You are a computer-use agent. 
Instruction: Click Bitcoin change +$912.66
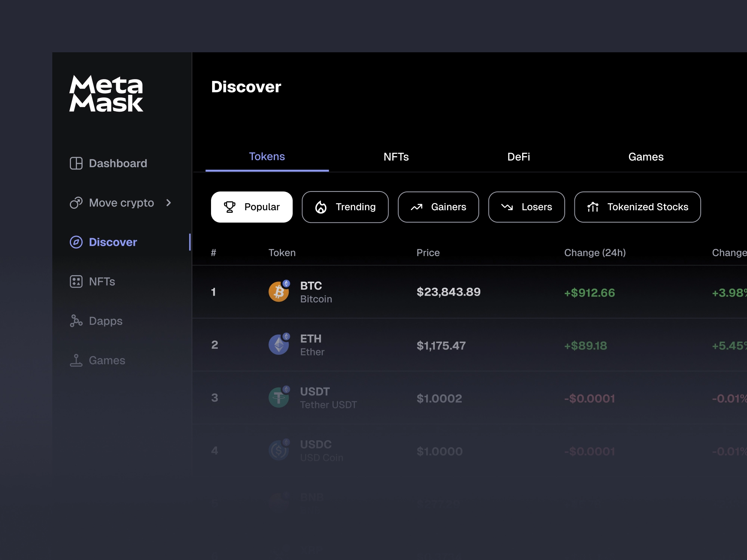click(x=589, y=293)
